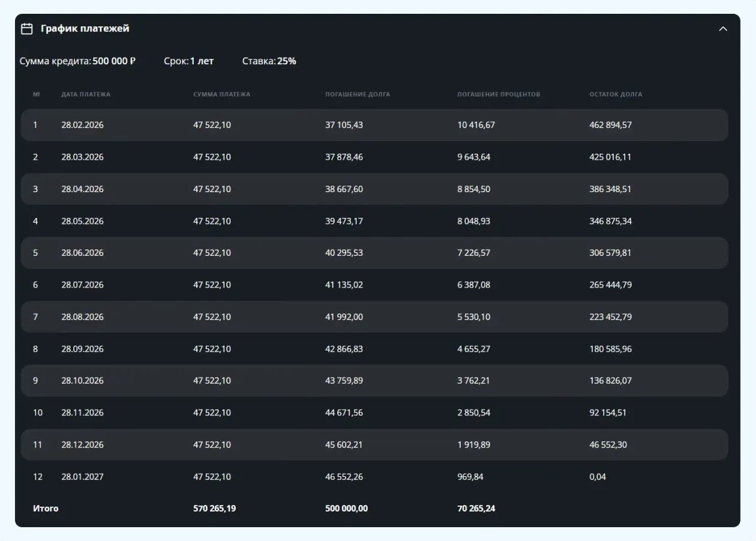Click the total payment sum 570 265,19
Image resolution: width=756 pixels, height=541 pixels.
[x=214, y=508]
